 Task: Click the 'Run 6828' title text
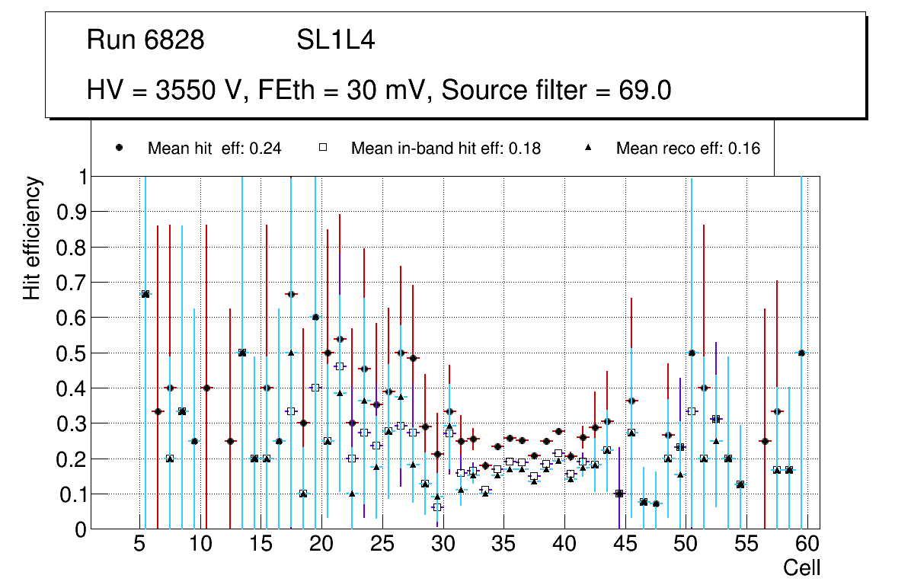point(145,40)
